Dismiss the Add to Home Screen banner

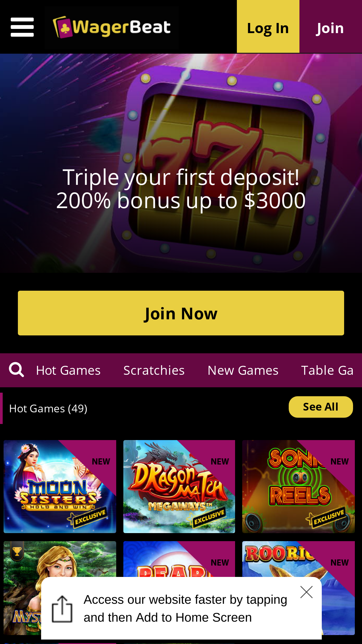(x=306, y=592)
